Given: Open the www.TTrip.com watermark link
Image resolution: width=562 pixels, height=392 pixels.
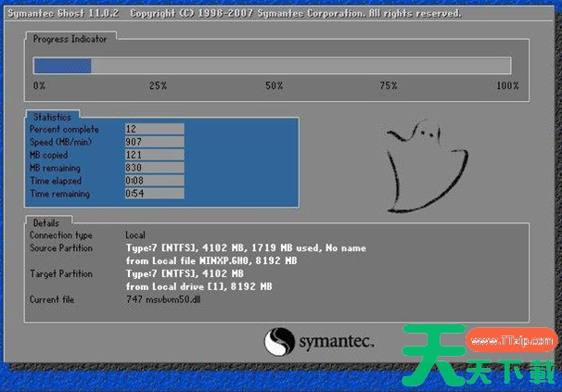Looking at the screenshot, I should tap(508, 340).
